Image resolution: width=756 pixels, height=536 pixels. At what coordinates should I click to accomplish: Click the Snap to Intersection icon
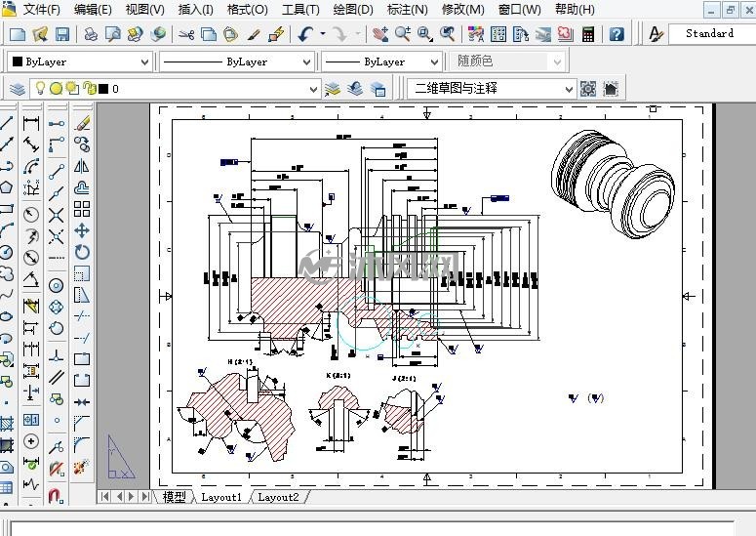[x=57, y=215]
